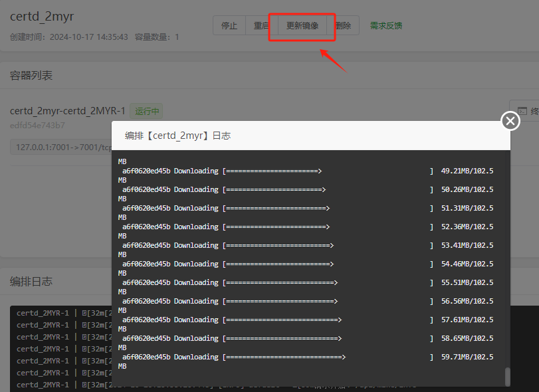Screen dimensions: 539x392
Task: Click the 重启 button
Action: click(261, 26)
